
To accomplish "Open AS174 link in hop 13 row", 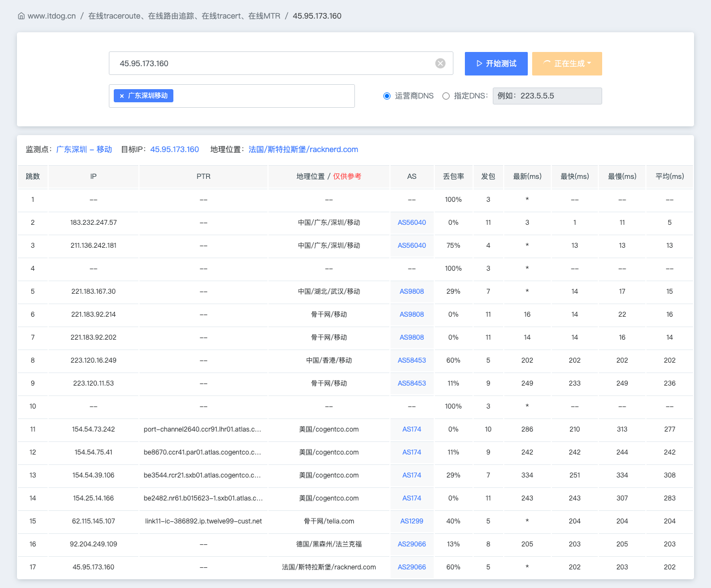I will pyautogui.click(x=412, y=475).
